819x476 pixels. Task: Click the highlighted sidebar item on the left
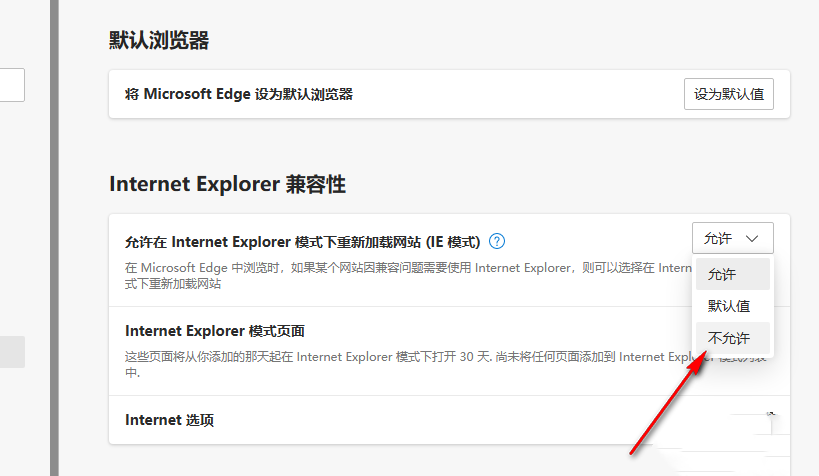[x=12, y=352]
